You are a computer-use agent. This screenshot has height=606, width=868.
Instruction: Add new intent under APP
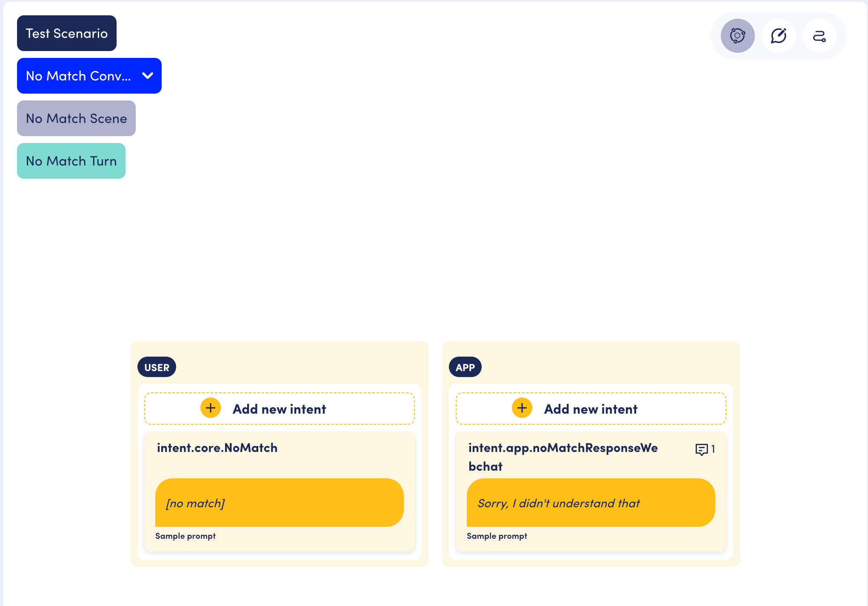[x=591, y=409]
